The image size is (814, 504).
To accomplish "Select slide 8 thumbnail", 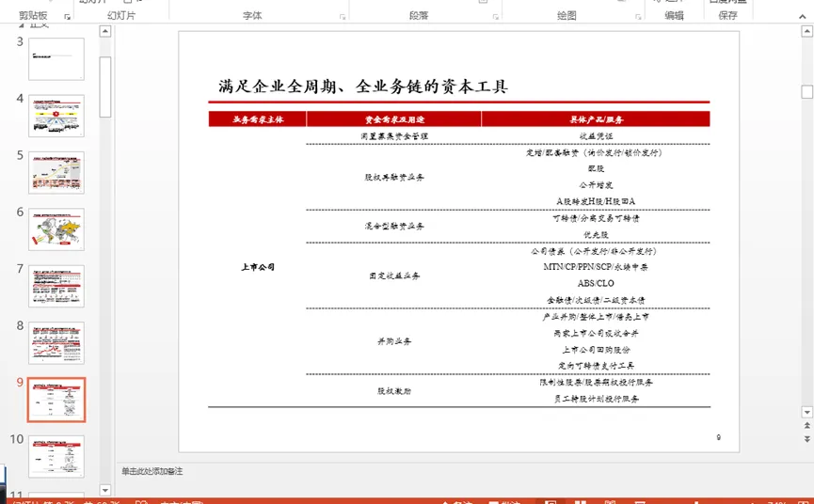I will (x=56, y=343).
